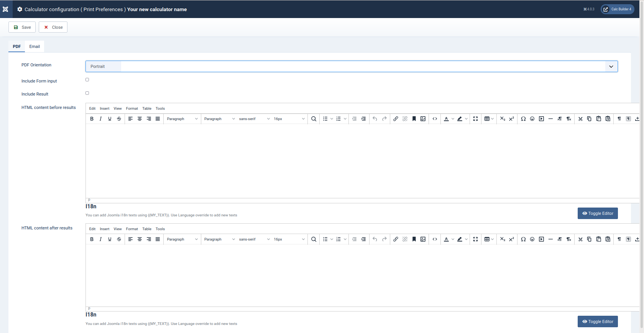
Task: Open source code view in before-results editor
Action: click(435, 119)
